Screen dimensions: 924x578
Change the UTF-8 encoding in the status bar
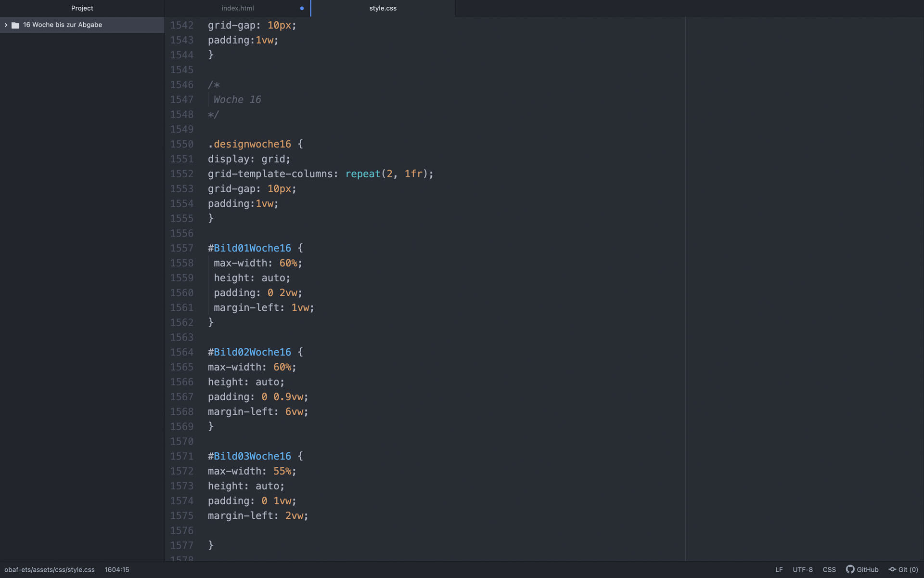(803, 569)
